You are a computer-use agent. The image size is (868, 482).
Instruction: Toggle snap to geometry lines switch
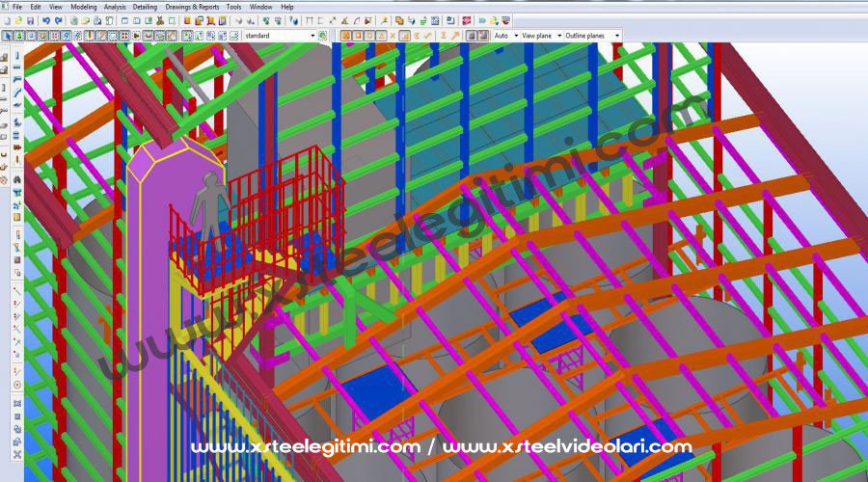483,36
